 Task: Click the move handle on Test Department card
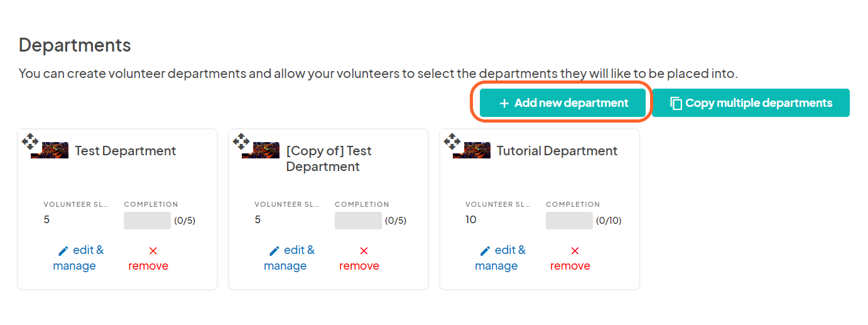coord(30,141)
